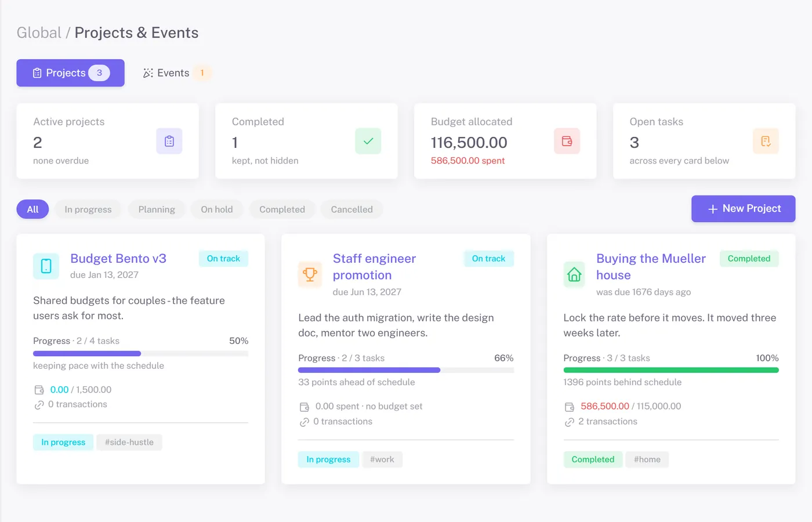Screen dimensions: 812x522
Task: Click the phone icon on Budget Bento v3
Action: 46,266
